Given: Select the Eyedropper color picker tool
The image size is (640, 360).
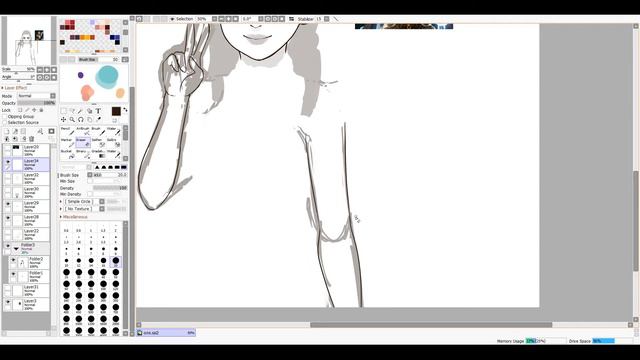Looking at the screenshot, I should pyautogui.click(x=98, y=120).
